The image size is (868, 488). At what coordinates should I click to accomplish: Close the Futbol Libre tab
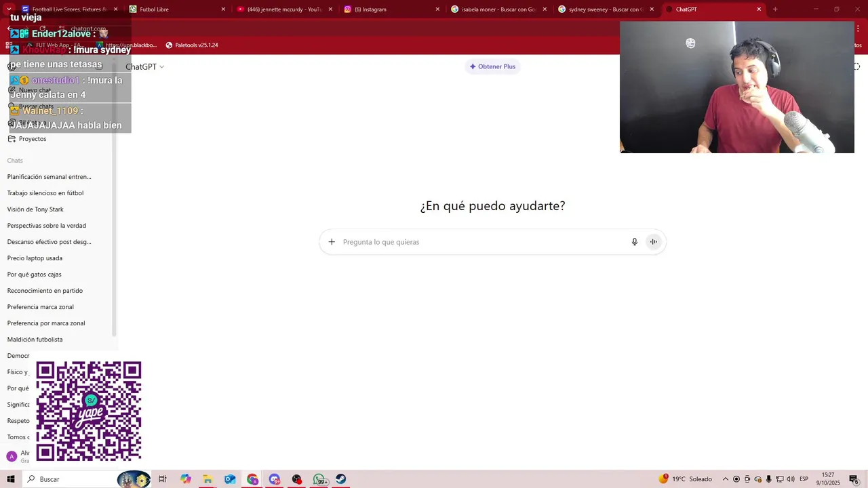(x=223, y=9)
